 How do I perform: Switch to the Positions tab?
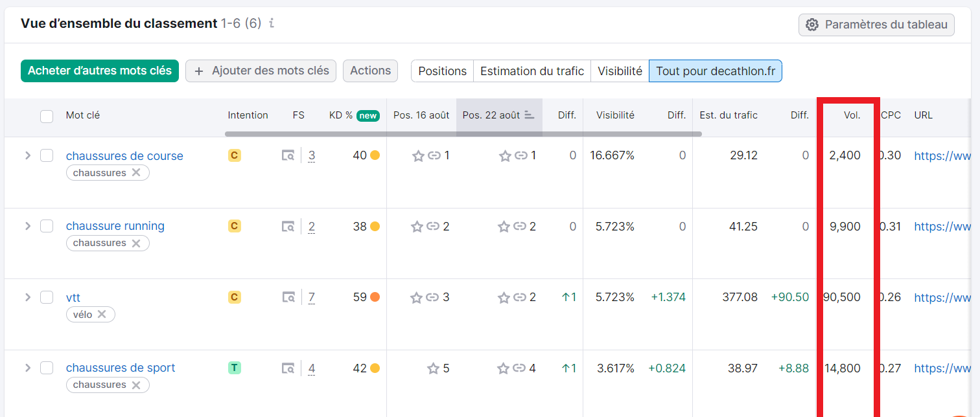442,71
